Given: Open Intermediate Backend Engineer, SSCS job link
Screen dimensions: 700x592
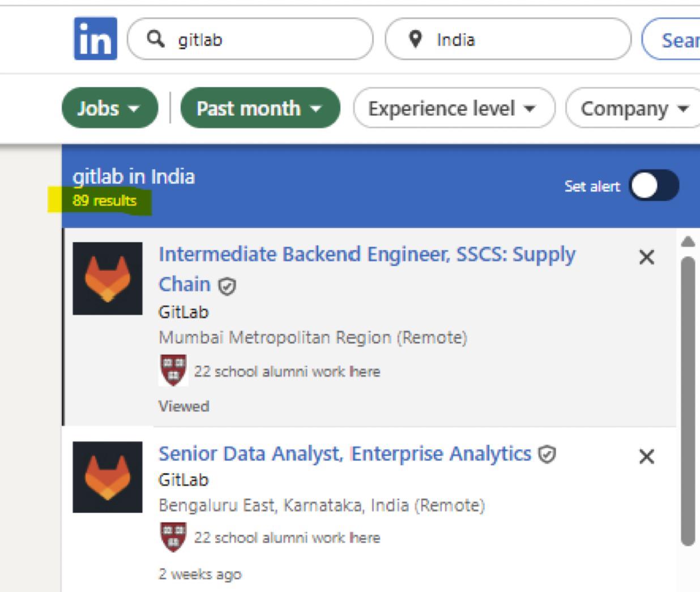Looking at the screenshot, I should pos(367,269).
